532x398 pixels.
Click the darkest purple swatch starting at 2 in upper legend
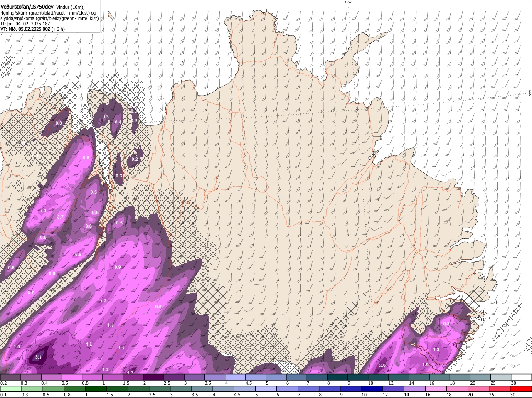[154, 377]
